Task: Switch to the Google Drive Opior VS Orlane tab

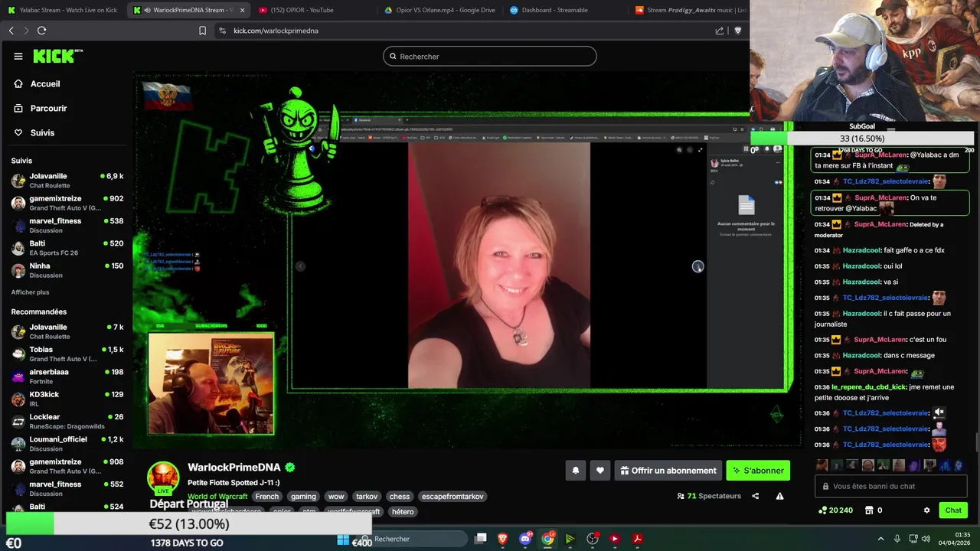Action: click(440, 10)
